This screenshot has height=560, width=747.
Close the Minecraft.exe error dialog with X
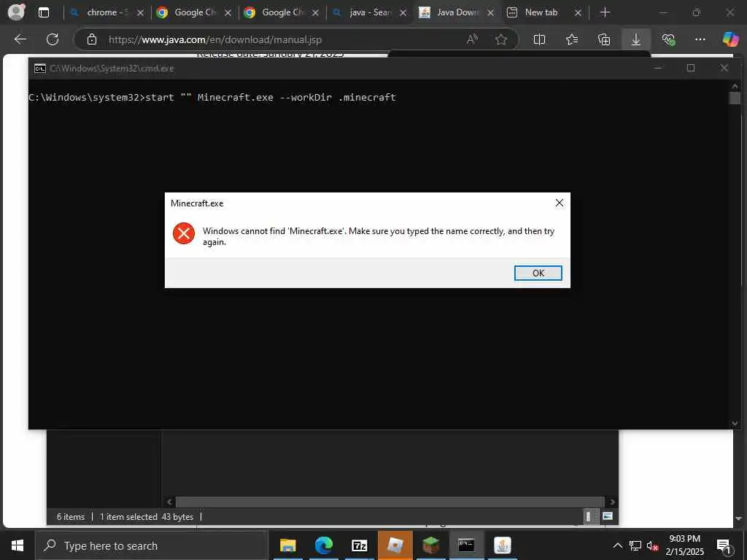coord(560,203)
